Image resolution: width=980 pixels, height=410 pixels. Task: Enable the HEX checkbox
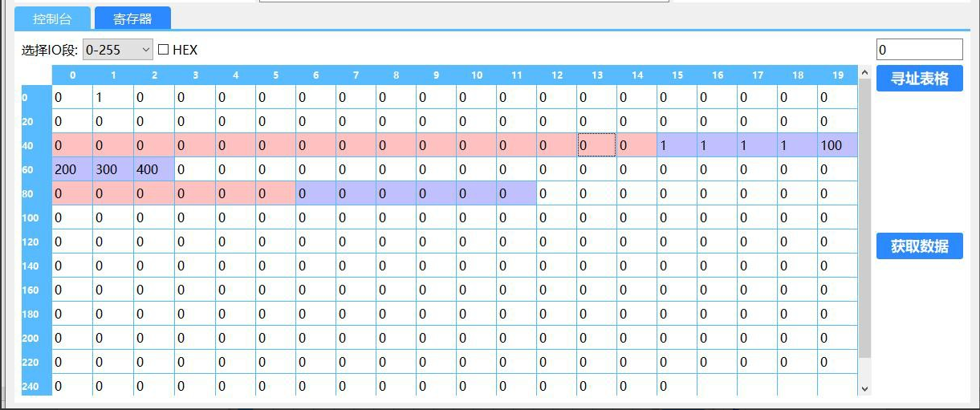coord(164,50)
